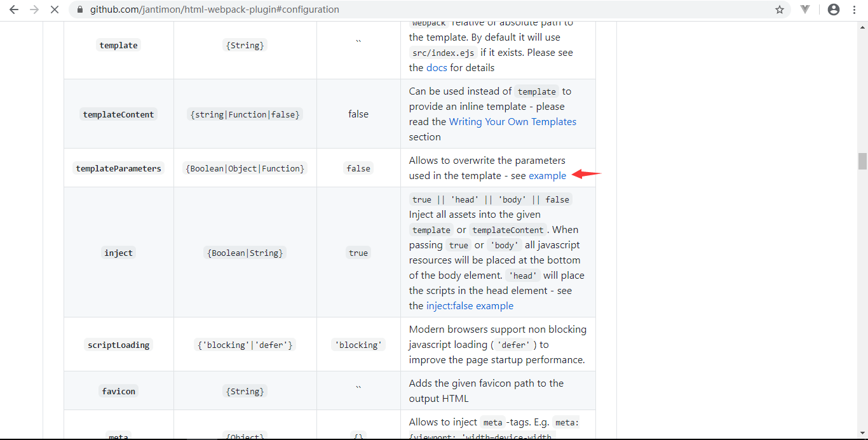Click the page vertical scrollbar thumb
868x440 pixels.
coord(862,161)
